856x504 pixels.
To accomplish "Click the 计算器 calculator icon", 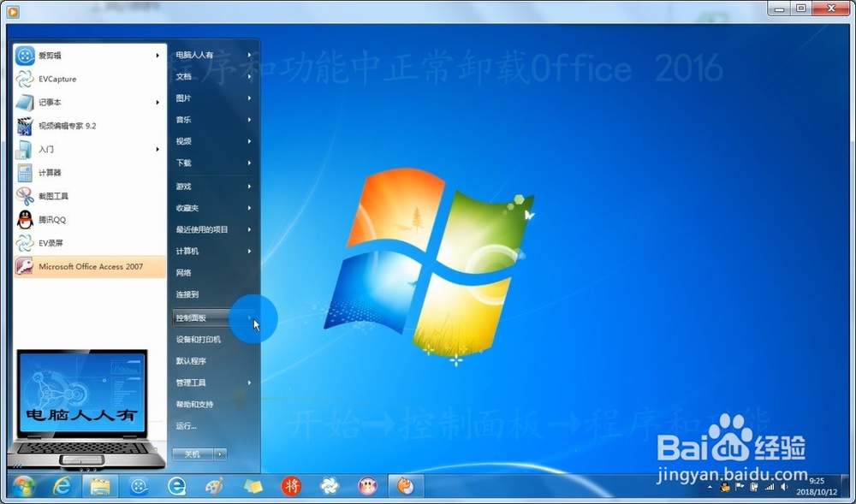I will point(25,173).
